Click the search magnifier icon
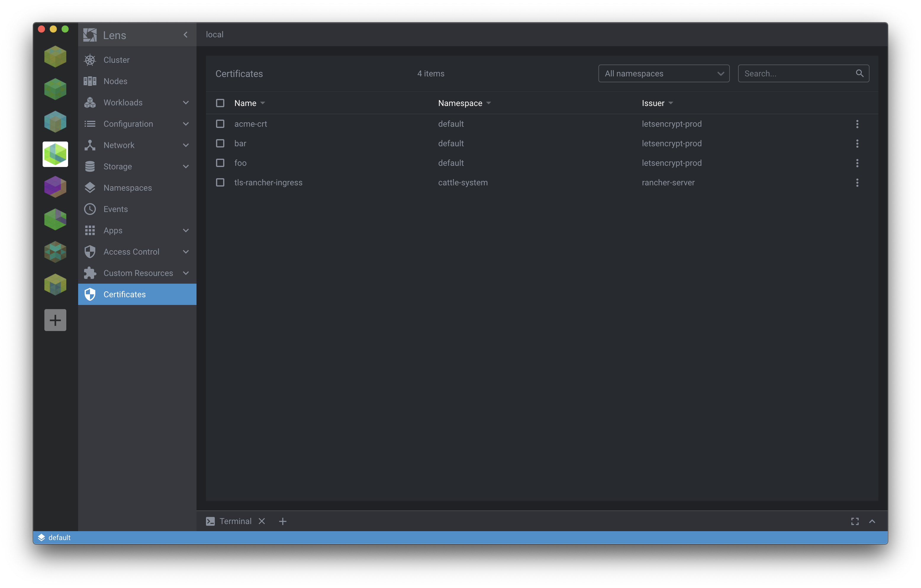The image size is (921, 588). point(859,73)
